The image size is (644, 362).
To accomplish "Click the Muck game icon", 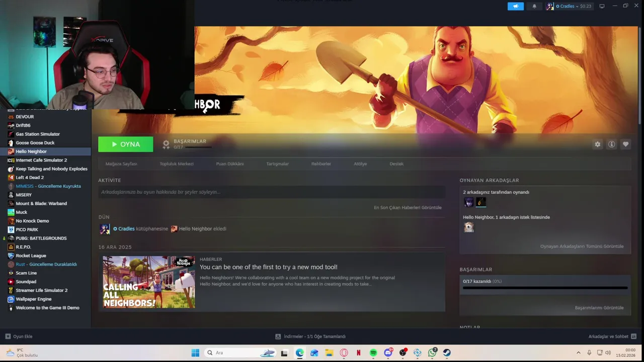I will click(x=11, y=212).
